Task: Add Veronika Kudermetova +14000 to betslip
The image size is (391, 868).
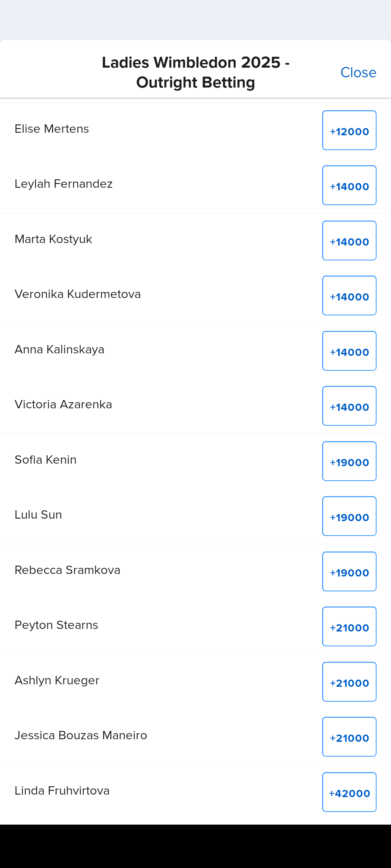Action: tap(349, 296)
